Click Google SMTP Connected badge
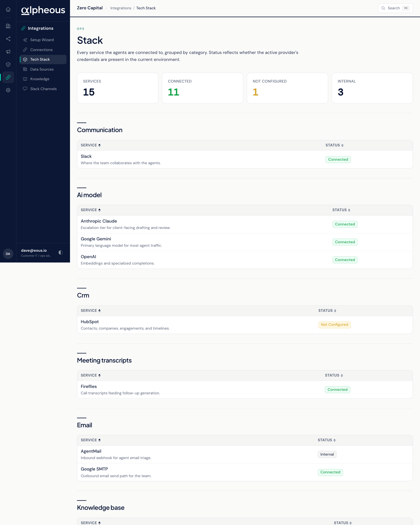Screen dimensions: 420x525 coord(330,472)
